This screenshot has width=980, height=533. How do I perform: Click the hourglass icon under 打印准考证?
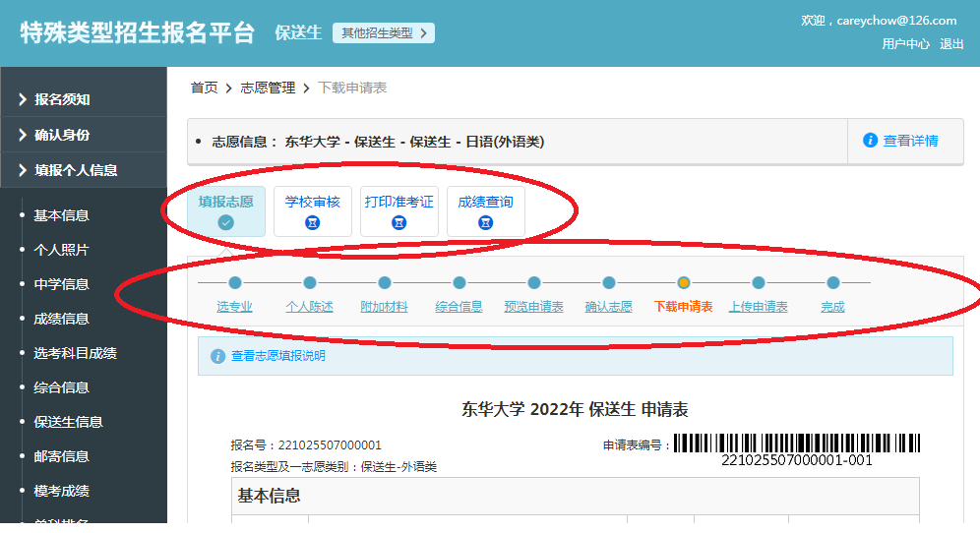[x=399, y=223]
